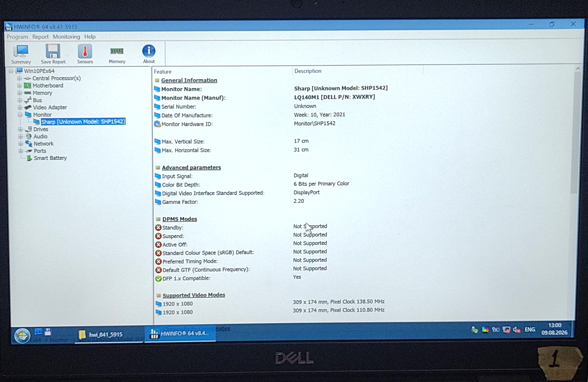This screenshot has height=382, width=588.
Task: Expand the Ports branch
Action: tap(20, 151)
